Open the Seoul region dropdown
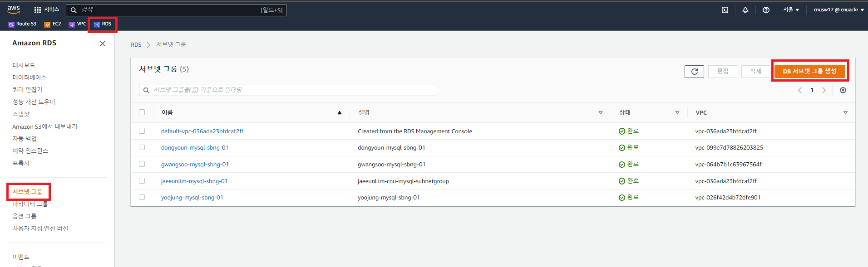This screenshot has width=868, height=267. 791,10
